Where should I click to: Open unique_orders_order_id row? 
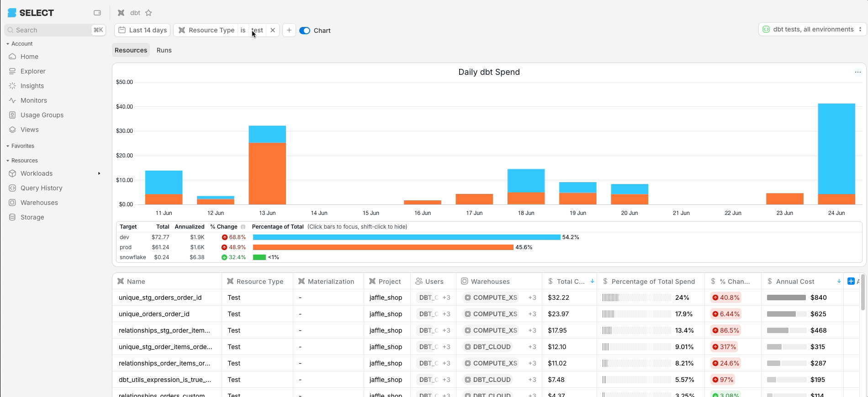(x=154, y=314)
